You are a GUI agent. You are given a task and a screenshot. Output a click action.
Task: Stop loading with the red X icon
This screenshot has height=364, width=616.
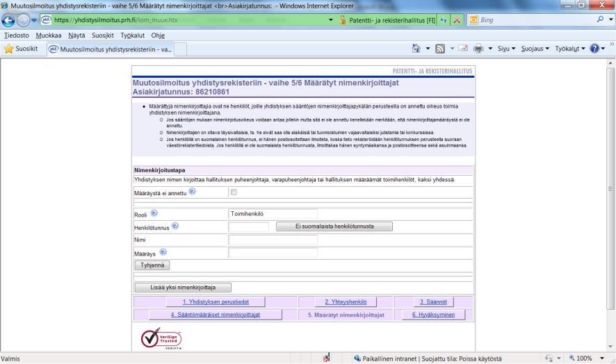tap(457, 19)
